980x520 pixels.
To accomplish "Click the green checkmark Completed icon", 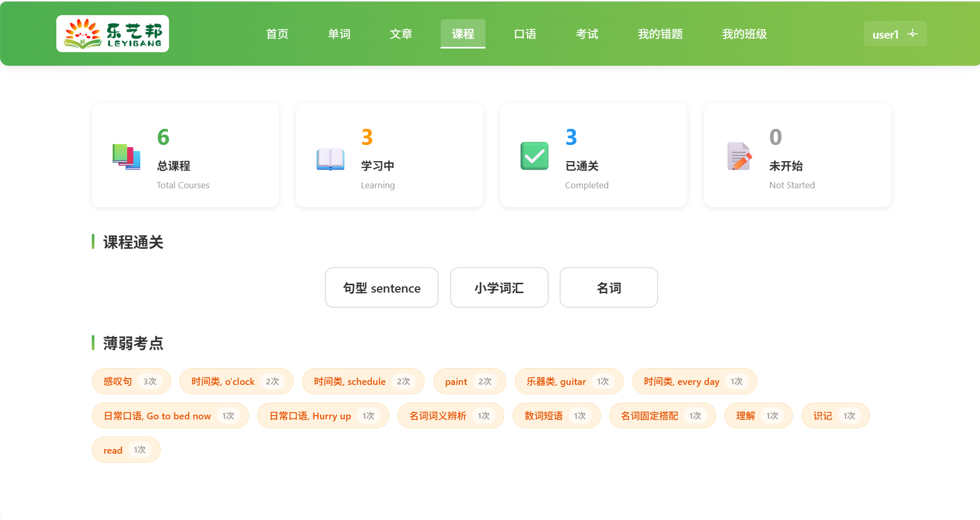I will click(x=534, y=156).
